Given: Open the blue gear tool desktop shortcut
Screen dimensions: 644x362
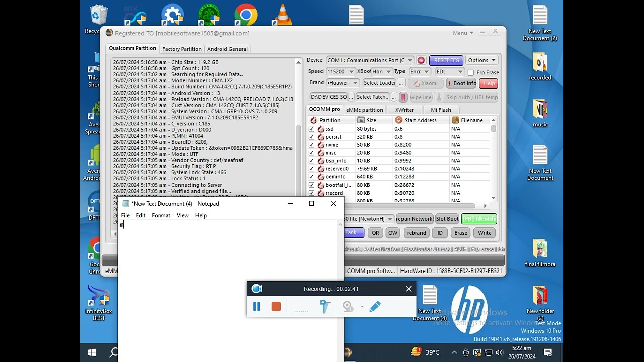Looking at the screenshot, I should tap(172, 15).
